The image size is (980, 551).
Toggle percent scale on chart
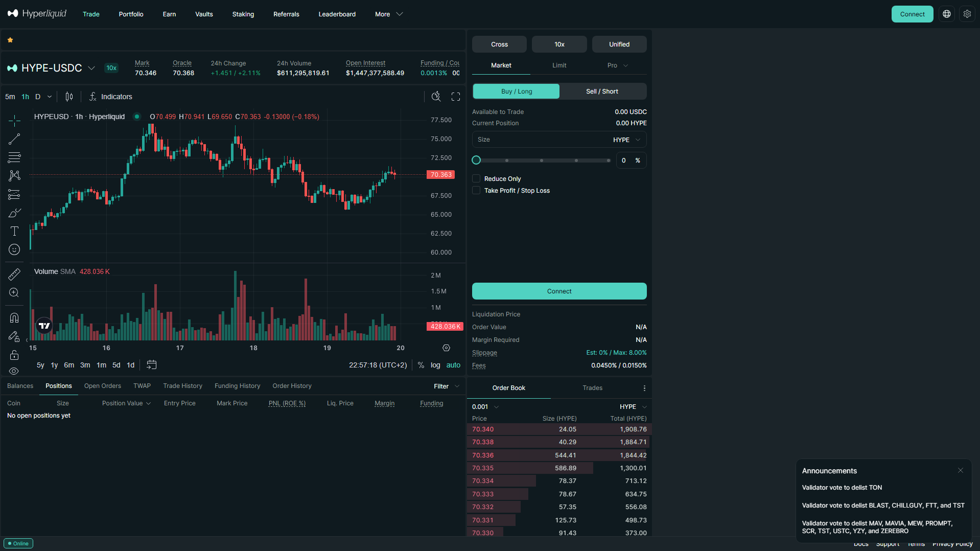pyautogui.click(x=421, y=365)
